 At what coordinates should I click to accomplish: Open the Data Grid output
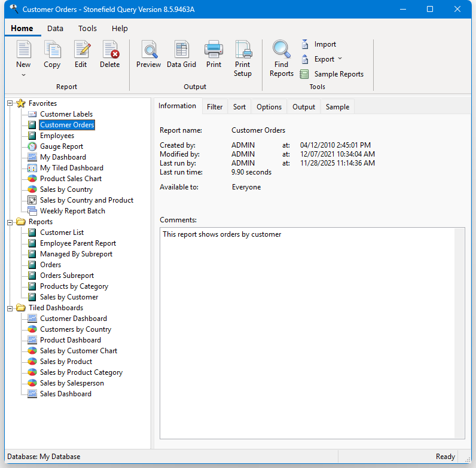click(x=181, y=51)
